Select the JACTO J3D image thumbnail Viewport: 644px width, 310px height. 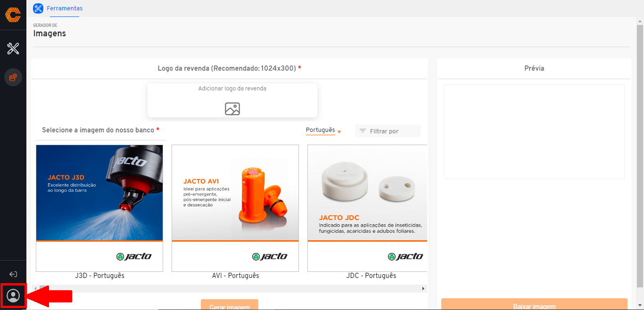(99, 208)
